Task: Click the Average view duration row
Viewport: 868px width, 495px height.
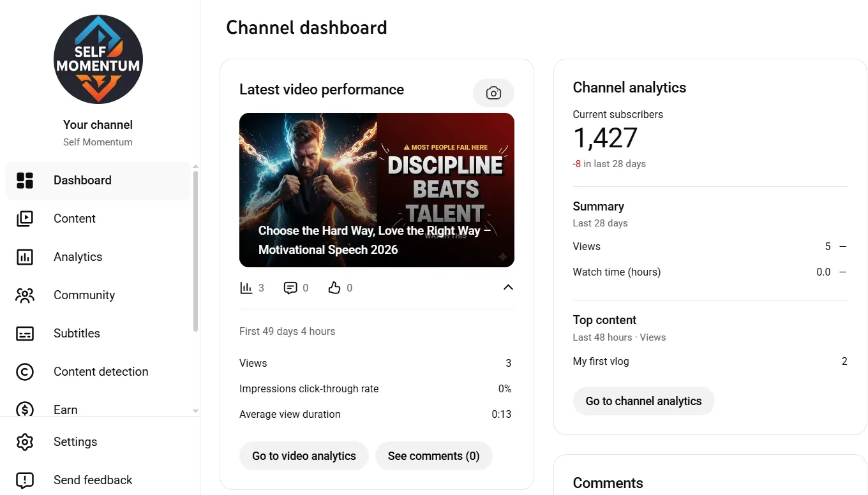Action: (375, 415)
